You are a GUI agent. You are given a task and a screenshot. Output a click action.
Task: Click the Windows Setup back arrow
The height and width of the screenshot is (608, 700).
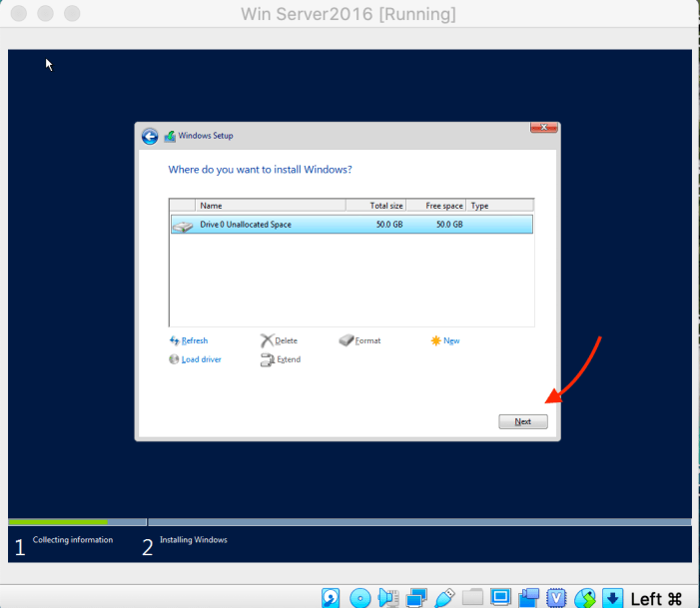pyautogui.click(x=150, y=136)
